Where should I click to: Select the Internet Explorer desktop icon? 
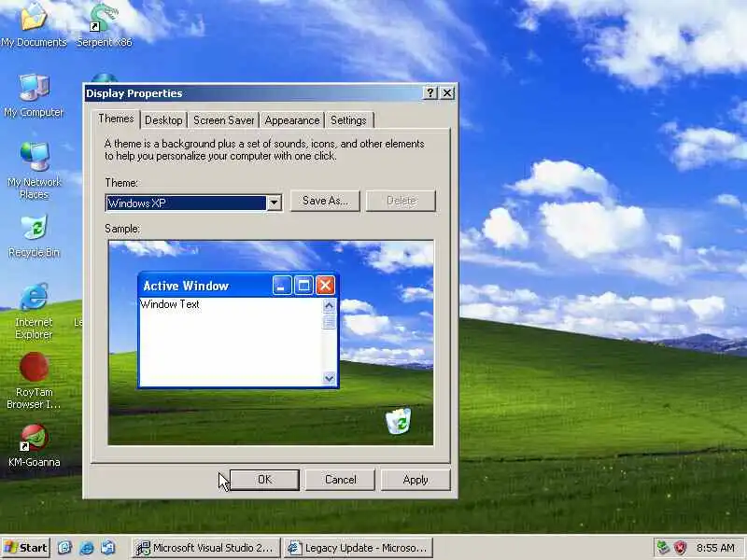click(34, 311)
